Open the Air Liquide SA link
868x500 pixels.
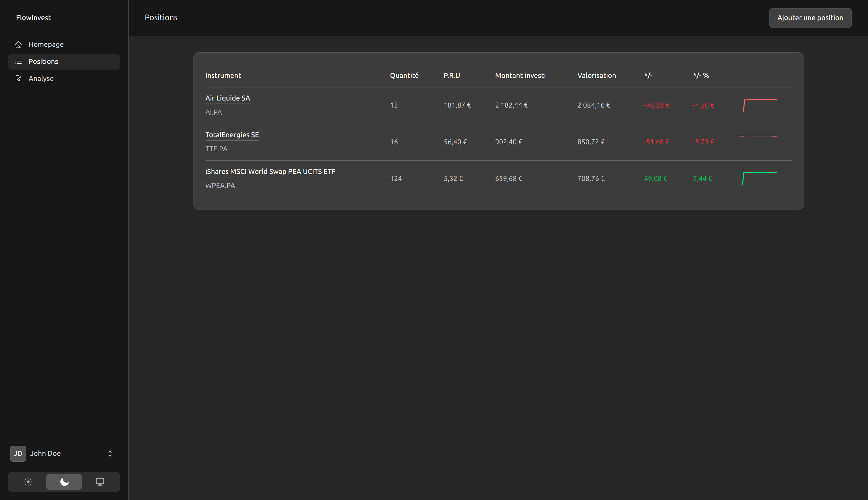[227, 98]
